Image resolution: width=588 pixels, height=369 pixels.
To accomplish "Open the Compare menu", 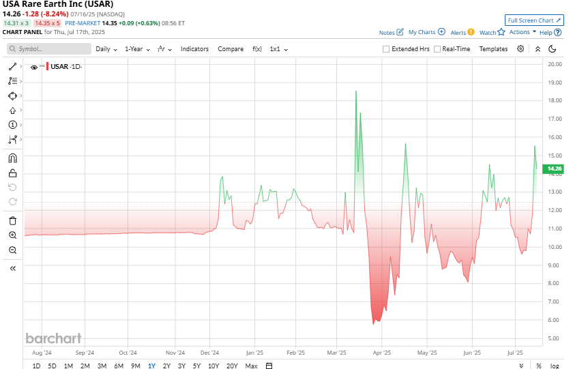I will [231, 49].
